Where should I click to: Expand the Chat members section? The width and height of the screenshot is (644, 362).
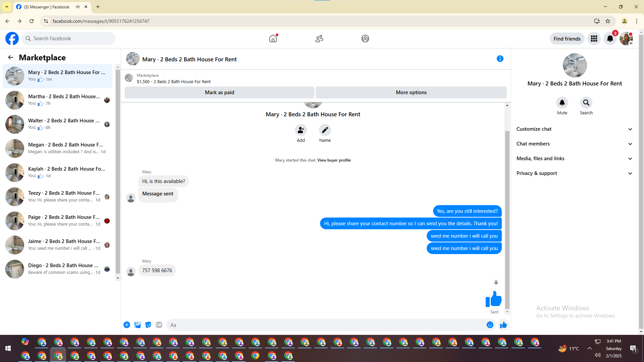574,144
